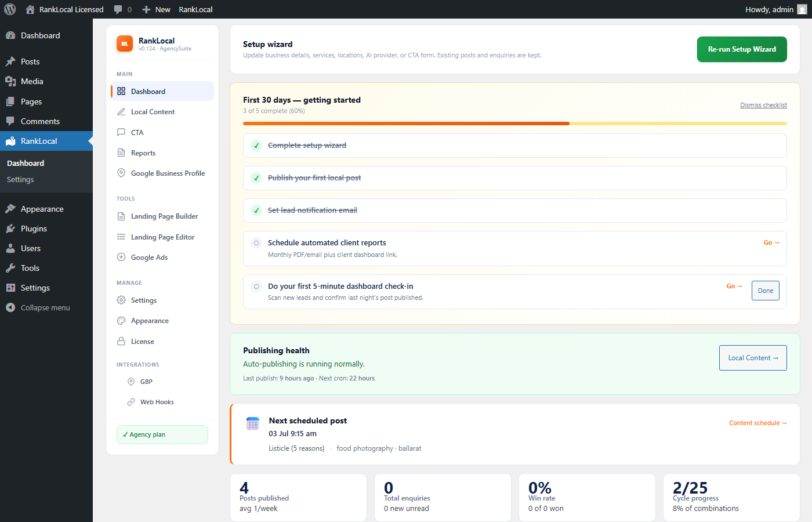Click the plug icon beside Plugins
This screenshot has width=812, height=522.
[10, 229]
